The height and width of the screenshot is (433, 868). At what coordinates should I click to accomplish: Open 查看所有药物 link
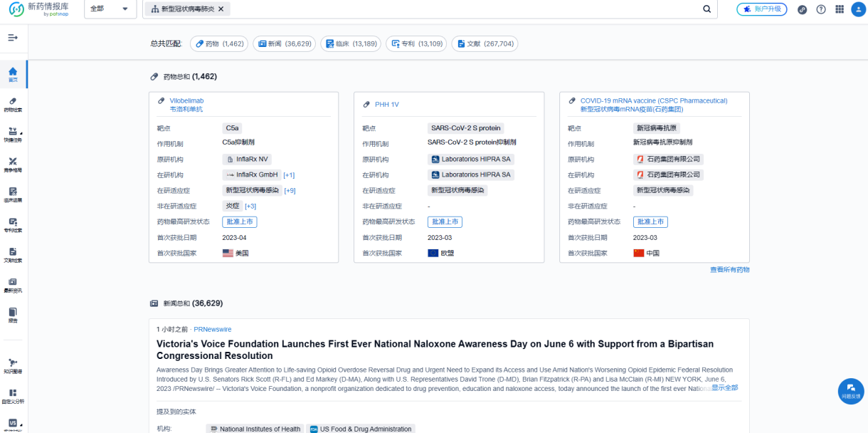pos(729,270)
